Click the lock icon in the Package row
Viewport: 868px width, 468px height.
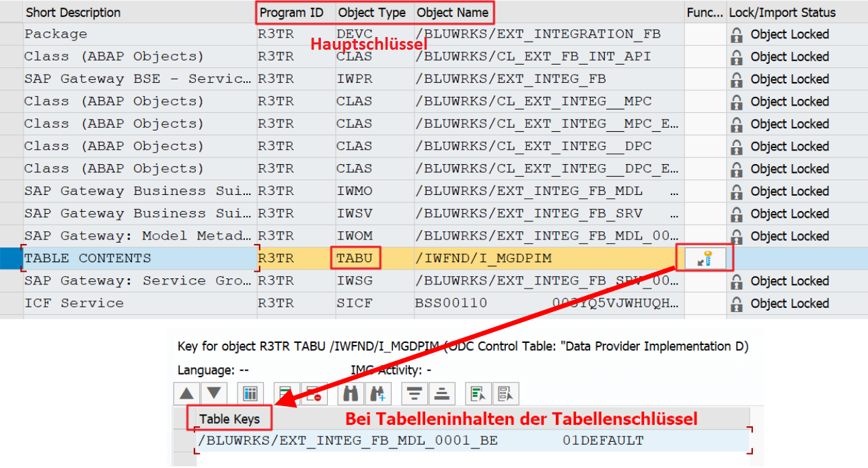(x=737, y=34)
